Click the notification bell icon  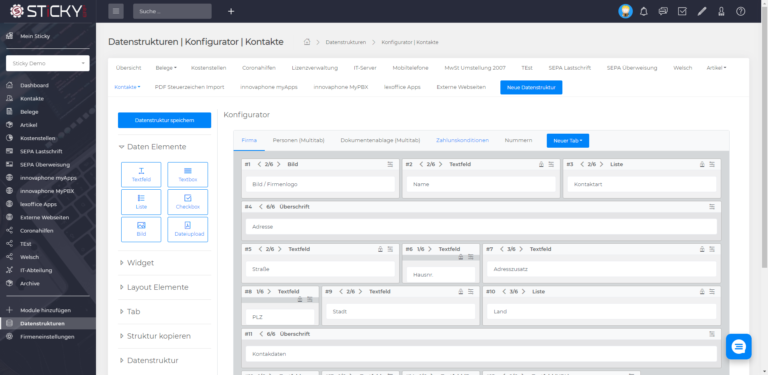pos(644,11)
